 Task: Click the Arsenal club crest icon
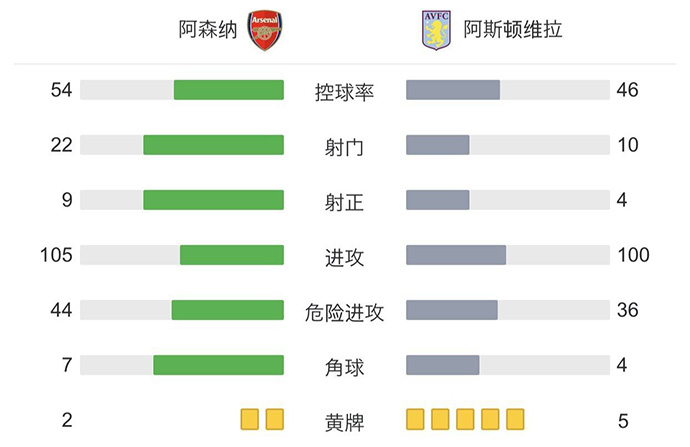click(265, 31)
